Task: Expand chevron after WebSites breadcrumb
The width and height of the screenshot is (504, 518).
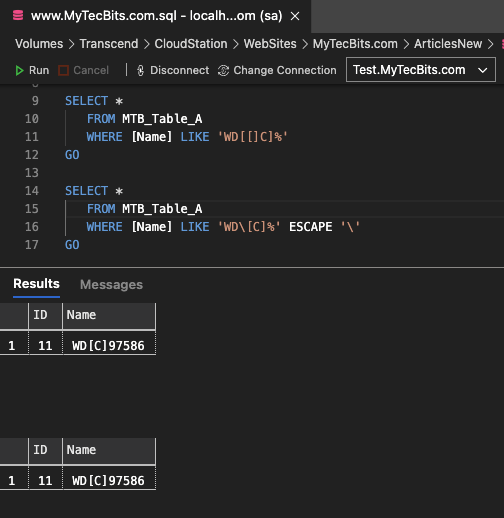Action: 305,44
